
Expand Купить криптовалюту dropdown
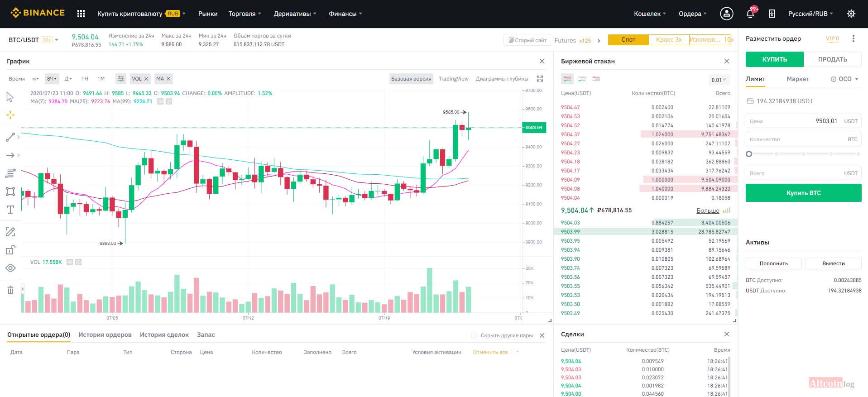click(141, 14)
